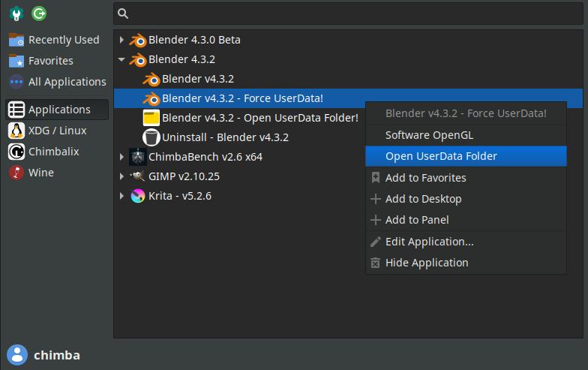Expand the Blender 4.3.0 Beta group

[122, 40]
